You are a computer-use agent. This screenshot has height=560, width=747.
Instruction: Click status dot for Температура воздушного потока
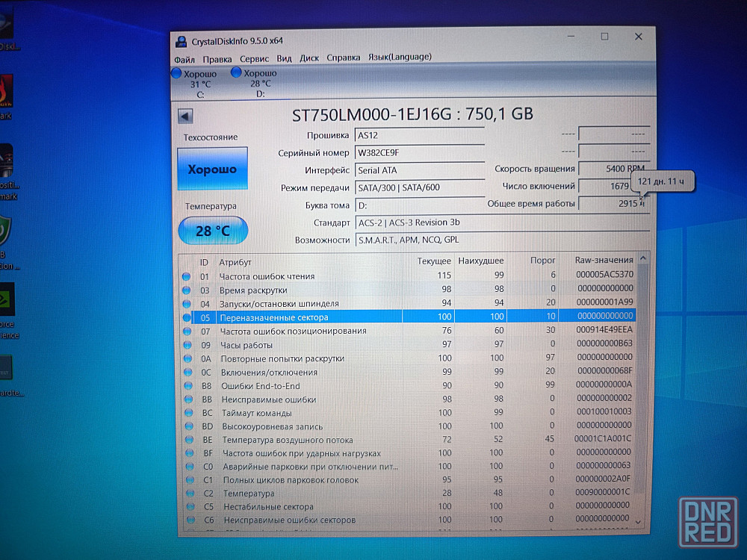tap(190, 440)
